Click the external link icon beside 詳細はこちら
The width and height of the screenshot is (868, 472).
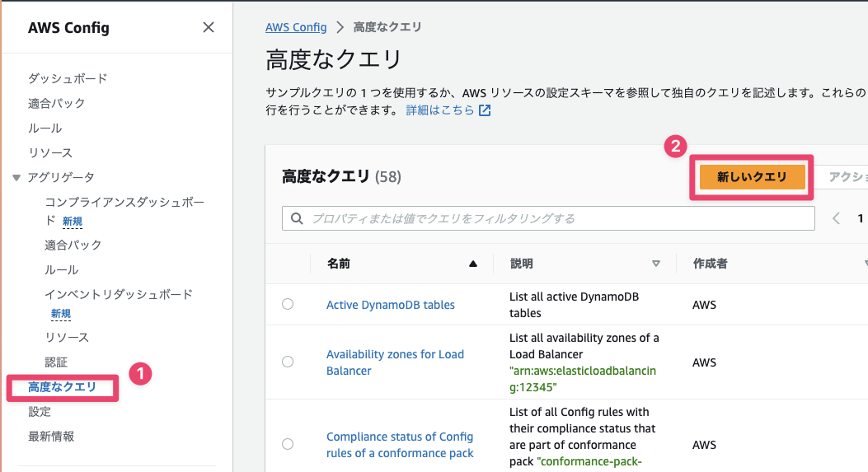click(486, 110)
